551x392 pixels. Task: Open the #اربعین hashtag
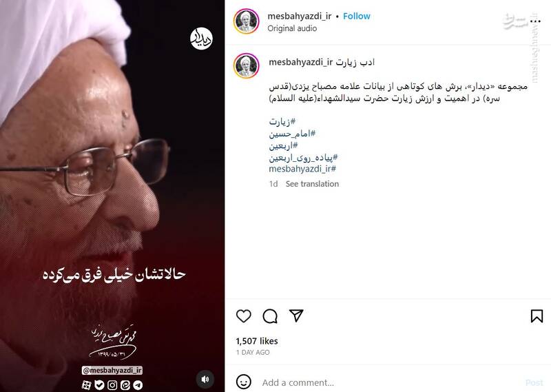283,145
